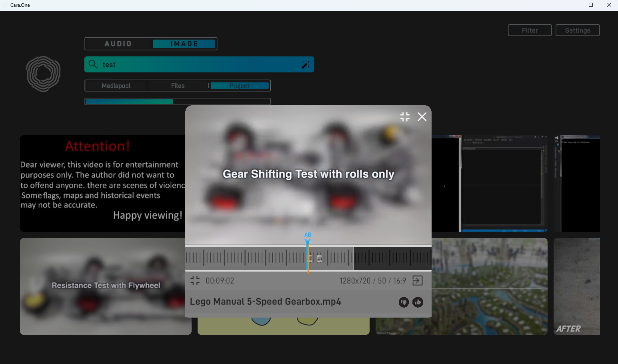Click into the search field containing 'test'
The width and height of the screenshot is (618, 364).
point(199,64)
